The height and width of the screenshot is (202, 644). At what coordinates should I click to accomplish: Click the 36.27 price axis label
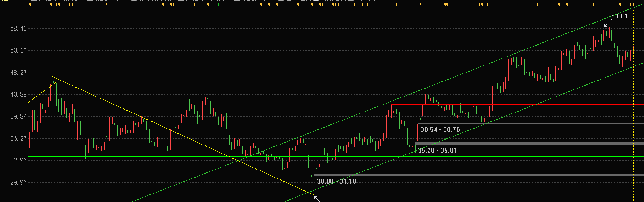pyautogui.click(x=18, y=139)
